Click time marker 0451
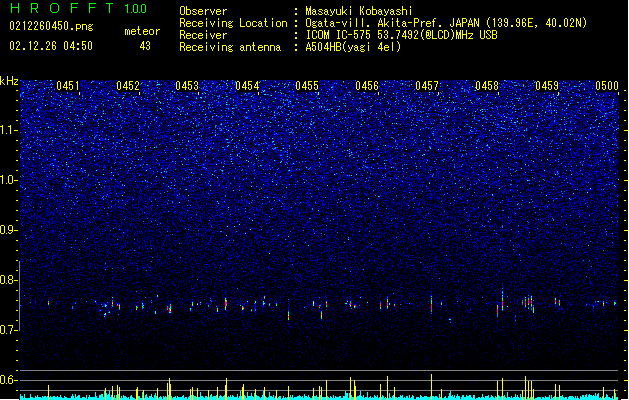 point(68,86)
